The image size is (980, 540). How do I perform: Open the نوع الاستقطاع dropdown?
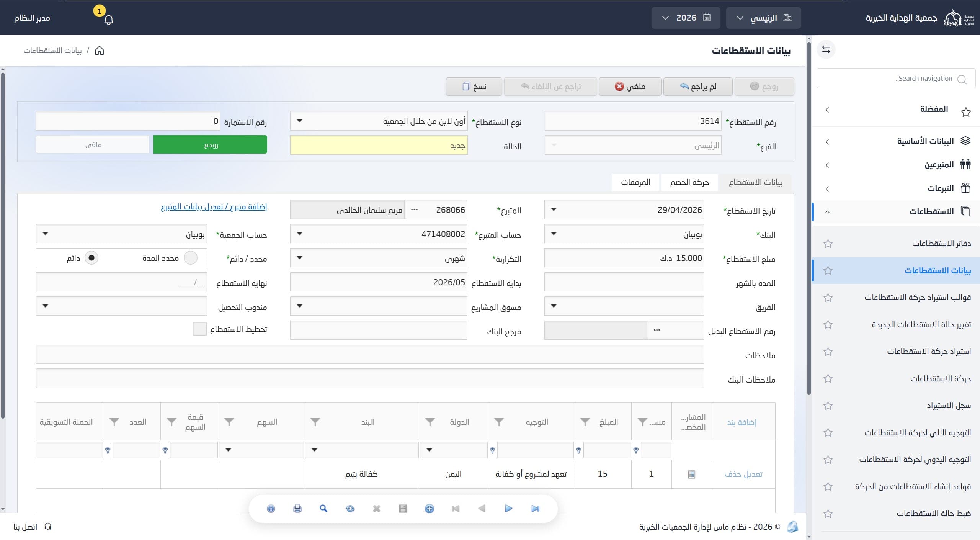pos(300,121)
